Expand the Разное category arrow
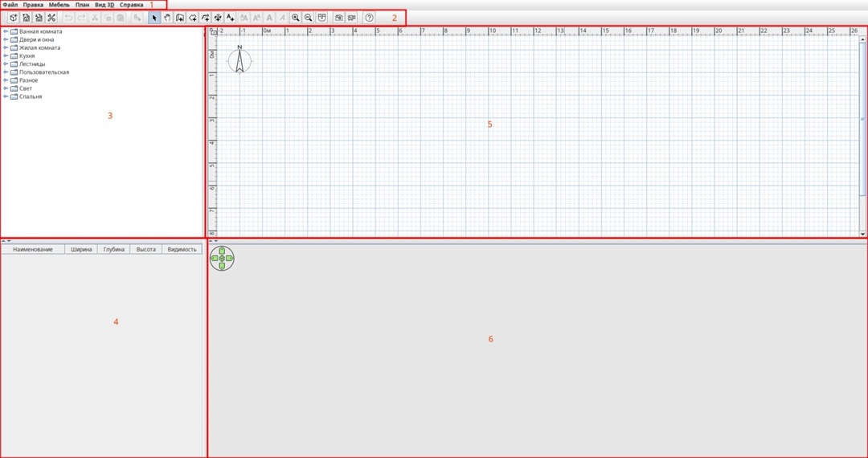 pyautogui.click(x=6, y=80)
